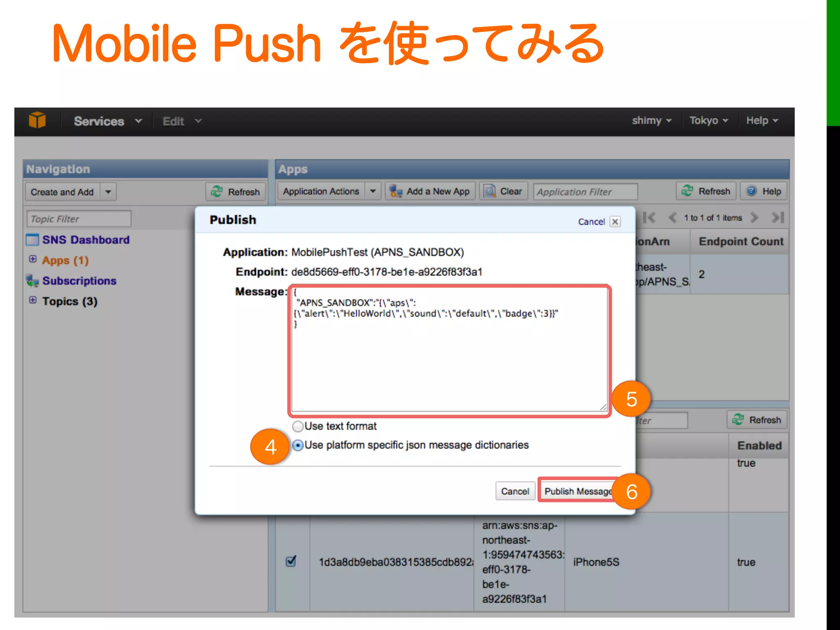Open Subscriptions in navigation
840x630 pixels.
click(x=79, y=281)
